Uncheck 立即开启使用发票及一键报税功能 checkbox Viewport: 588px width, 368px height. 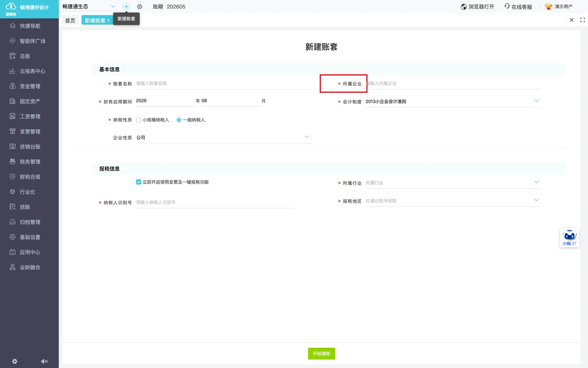139,182
